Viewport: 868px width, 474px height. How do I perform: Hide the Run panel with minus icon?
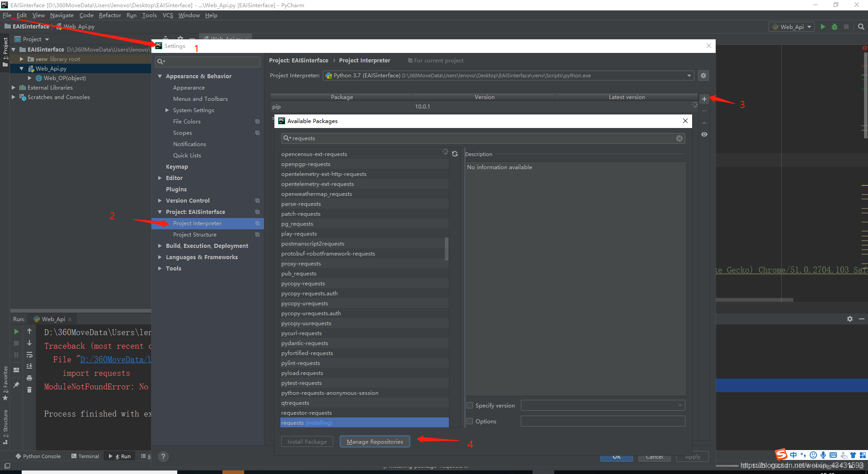point(862,319)
